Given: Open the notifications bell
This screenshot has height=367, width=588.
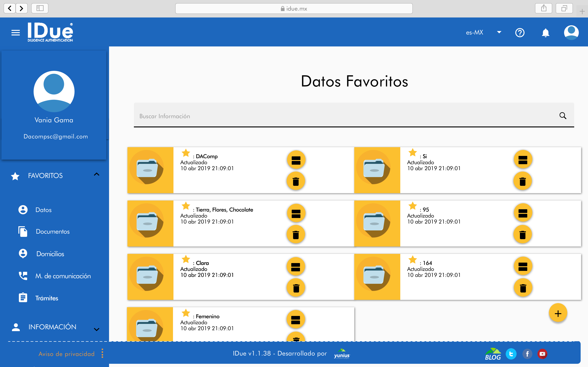Looking at the screenshot, I should tap(545, 32).
